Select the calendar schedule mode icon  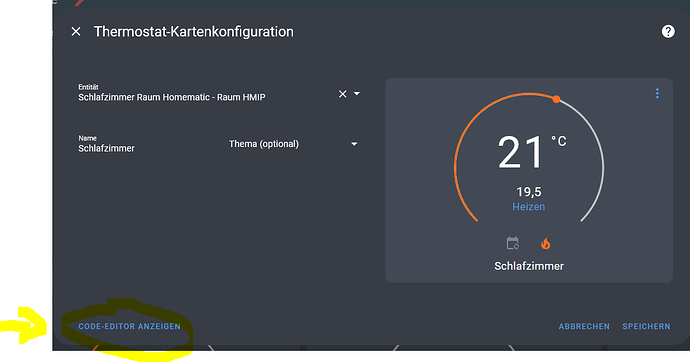pyautogui.click(x=513, y=243)
